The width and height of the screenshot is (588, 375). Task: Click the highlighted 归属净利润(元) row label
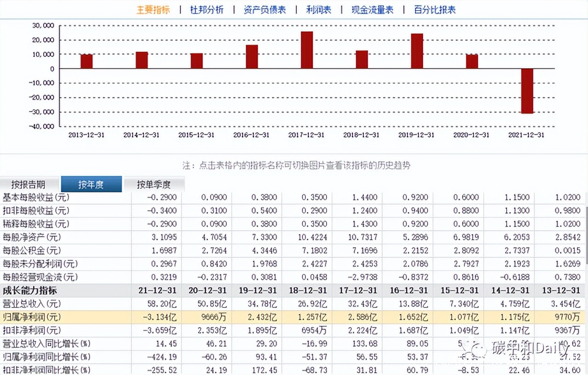click(x=32, y=317)
